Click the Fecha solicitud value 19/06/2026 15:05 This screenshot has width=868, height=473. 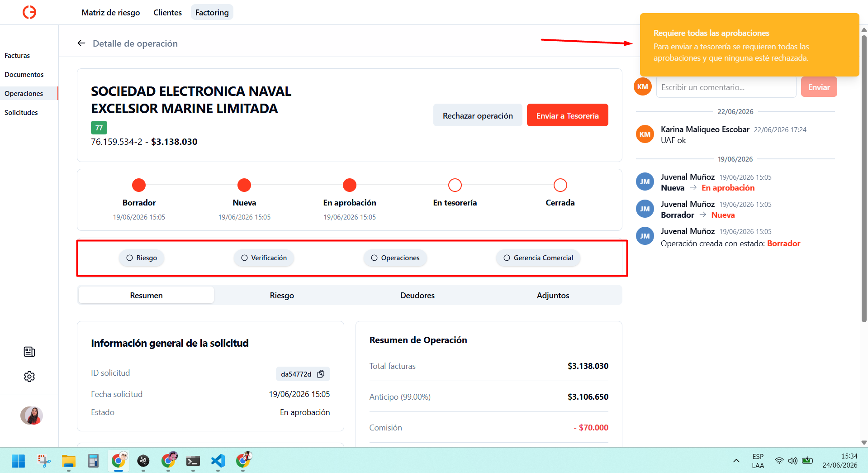pyautogui.click(x=299, y=394)
